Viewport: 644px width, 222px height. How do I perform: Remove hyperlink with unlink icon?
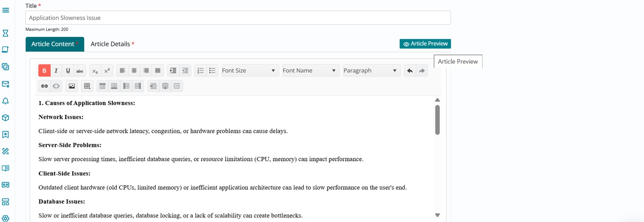tap(56, 86)
